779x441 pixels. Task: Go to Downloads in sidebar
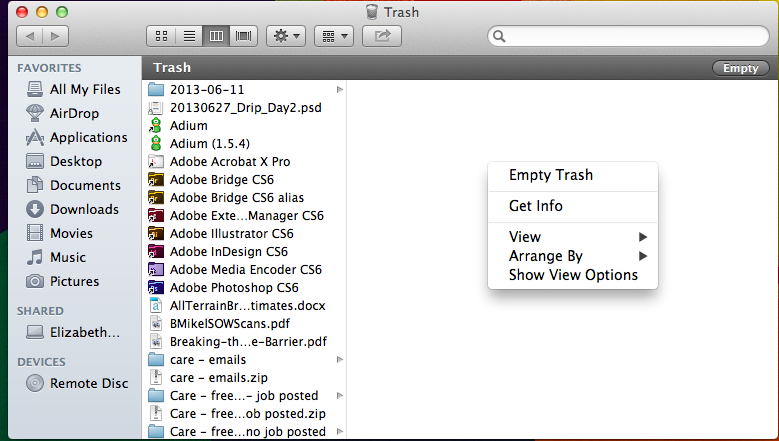84,209
